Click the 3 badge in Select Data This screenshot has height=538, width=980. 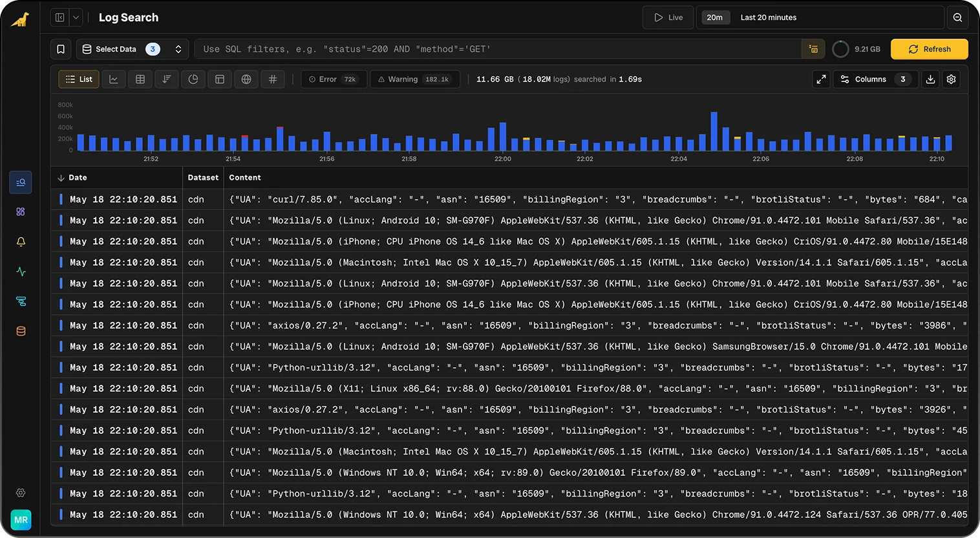click(x=153, y=49)
